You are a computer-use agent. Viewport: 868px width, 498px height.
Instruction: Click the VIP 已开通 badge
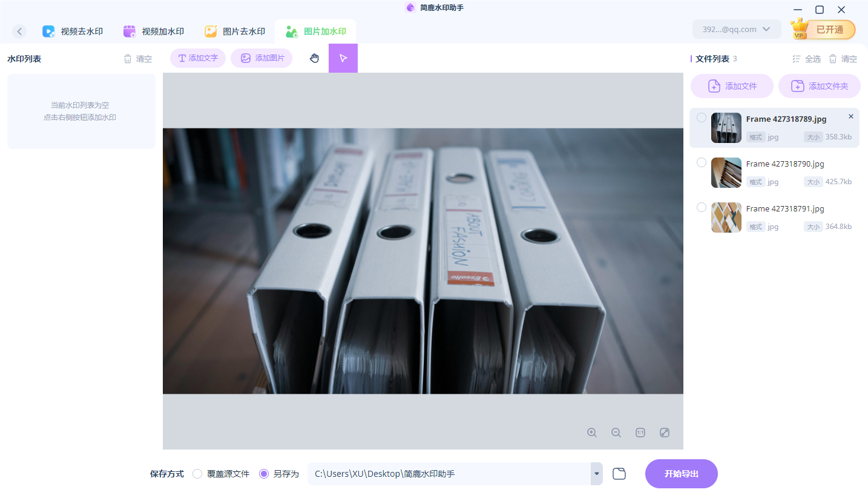(823, 28)
